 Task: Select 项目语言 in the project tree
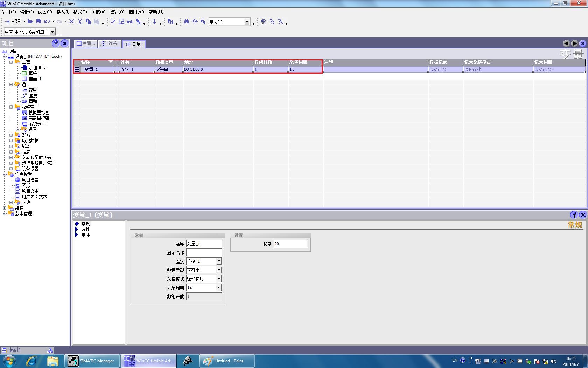[x=30, y=180]
